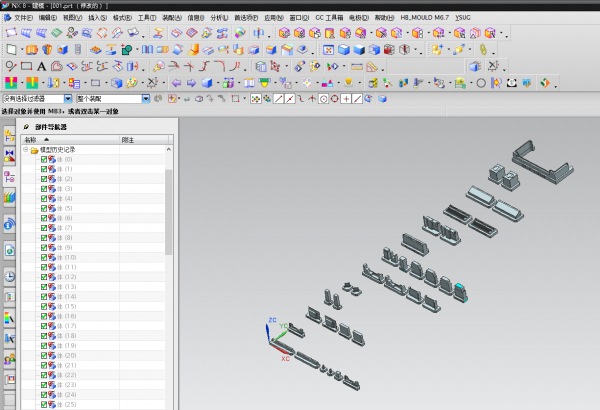This screenshot has width=600, height=410.
Task: Click the cyan highlighted part in viewport
Action: (x=460, y=291)
